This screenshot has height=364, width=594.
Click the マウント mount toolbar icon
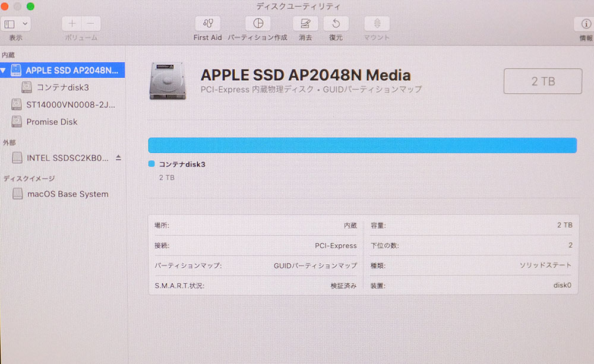(x=377, y=24)
